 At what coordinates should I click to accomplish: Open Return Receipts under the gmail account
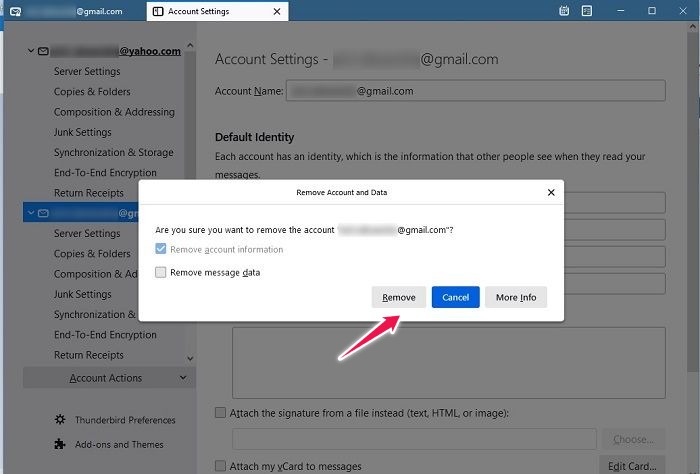click(x=89, y=355)
